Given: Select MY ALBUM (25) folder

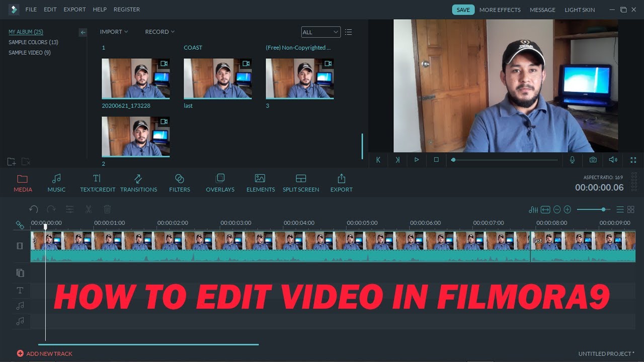Looking at the screenshot, I should [x=26, y=32].
